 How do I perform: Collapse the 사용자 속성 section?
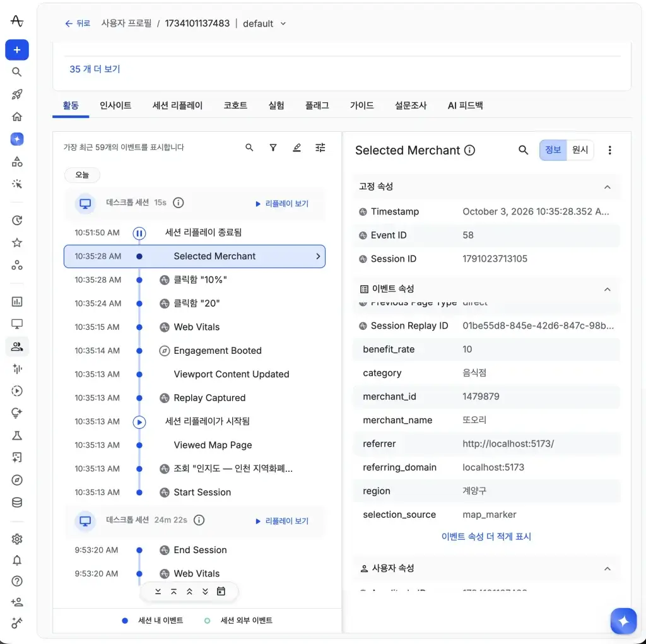(608, 568)
